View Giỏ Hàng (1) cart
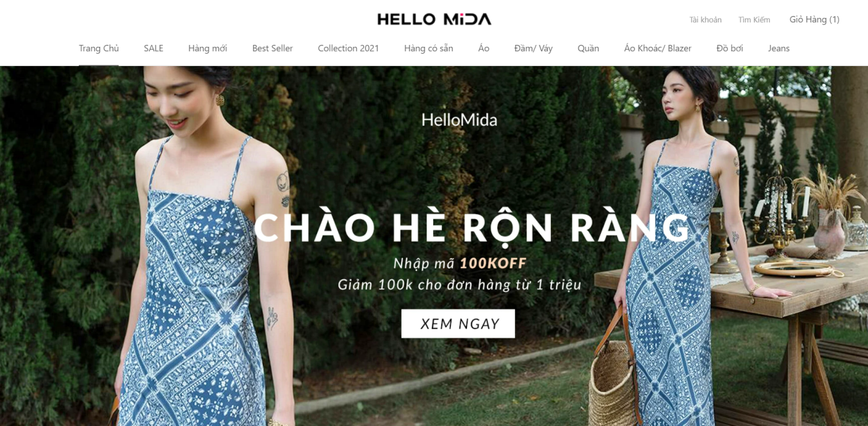Viewport: 868px width, 426px height. [x=814, y=19]
